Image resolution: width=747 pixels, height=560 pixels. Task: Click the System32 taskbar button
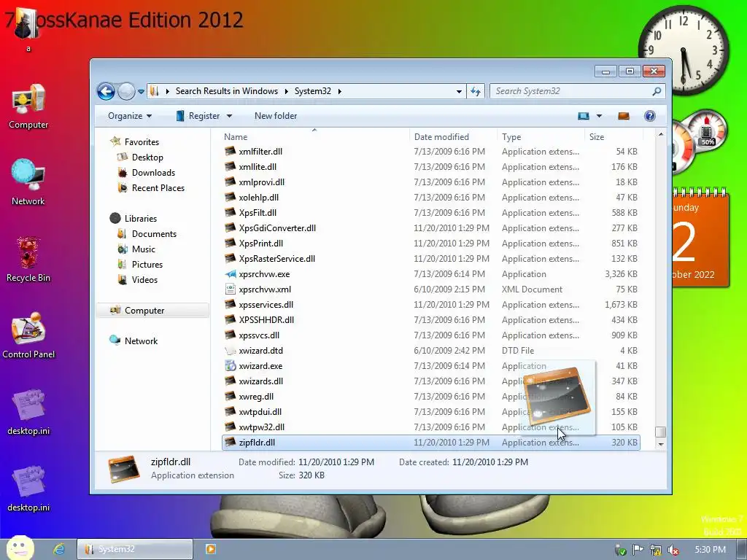135,549
